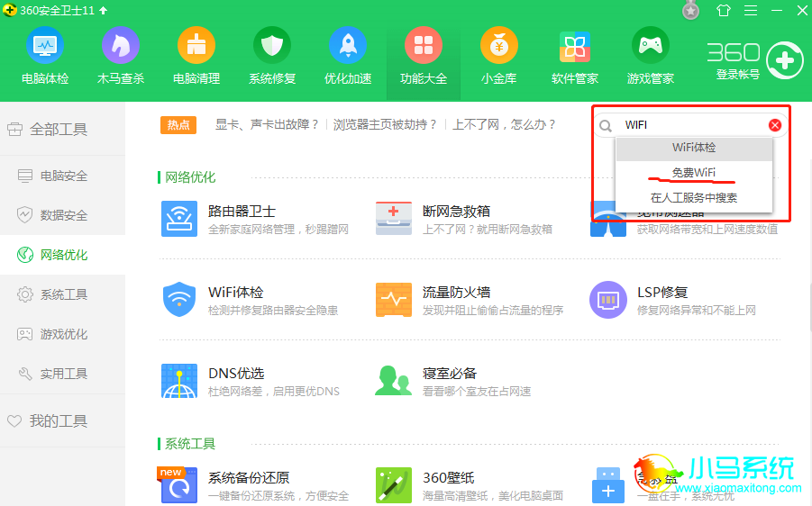
Task: Open 电脑体检 computer checkup icon
Action: coord(45,46)
